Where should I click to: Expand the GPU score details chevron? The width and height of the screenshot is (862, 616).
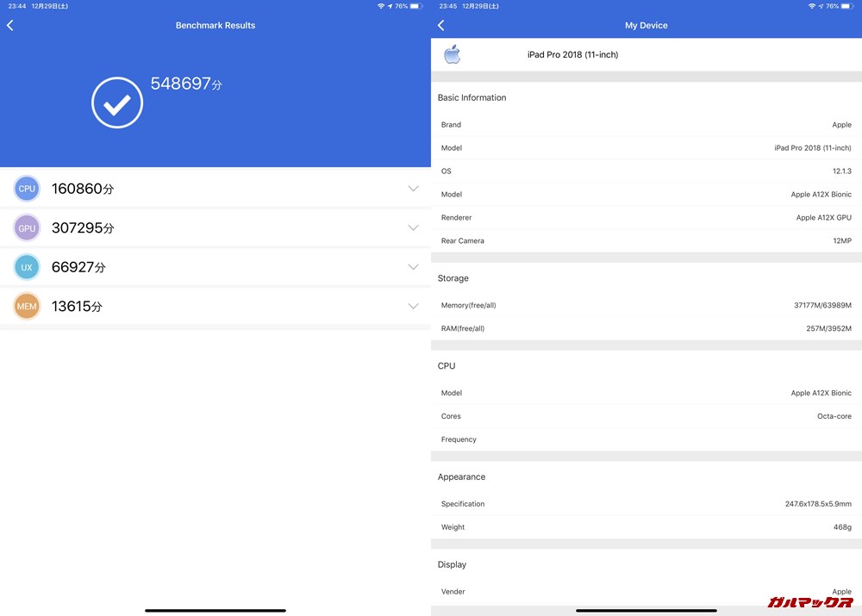point(413,228)
